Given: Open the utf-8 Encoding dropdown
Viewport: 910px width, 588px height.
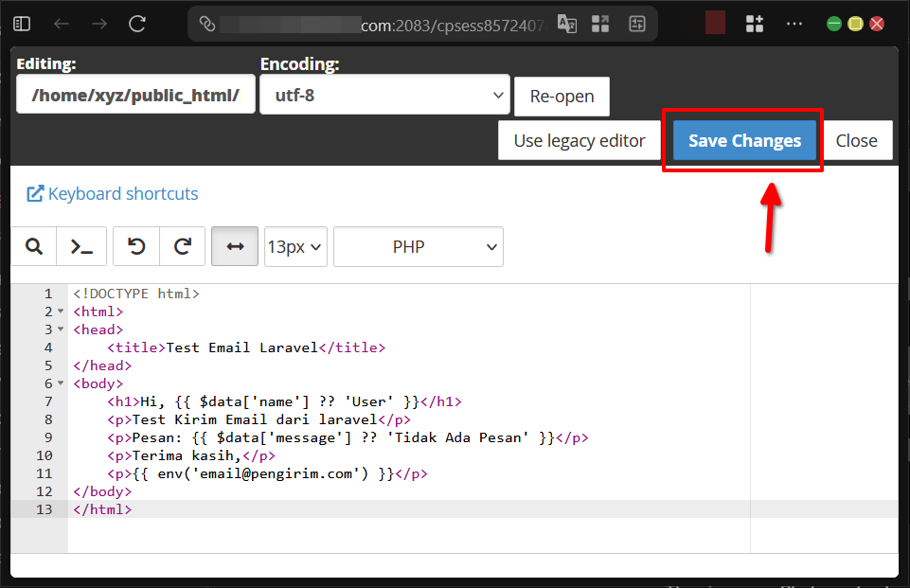Looking at the screenshot, I should pyautogui.click(x=384, y=96).
